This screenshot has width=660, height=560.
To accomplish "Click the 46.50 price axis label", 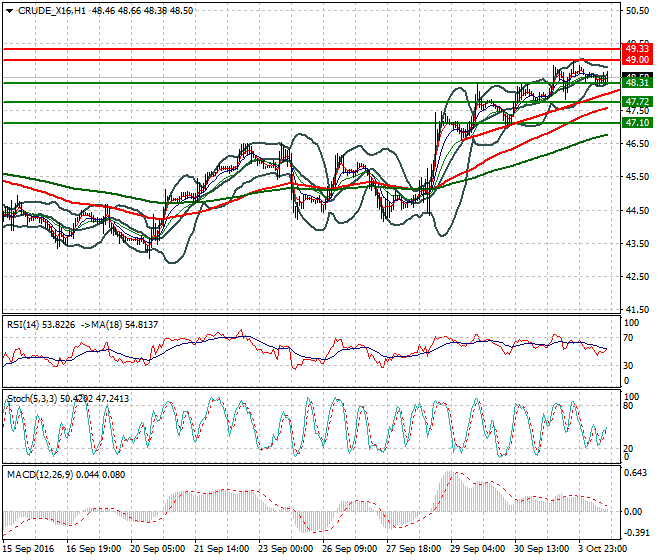I will tap(637, 144).
